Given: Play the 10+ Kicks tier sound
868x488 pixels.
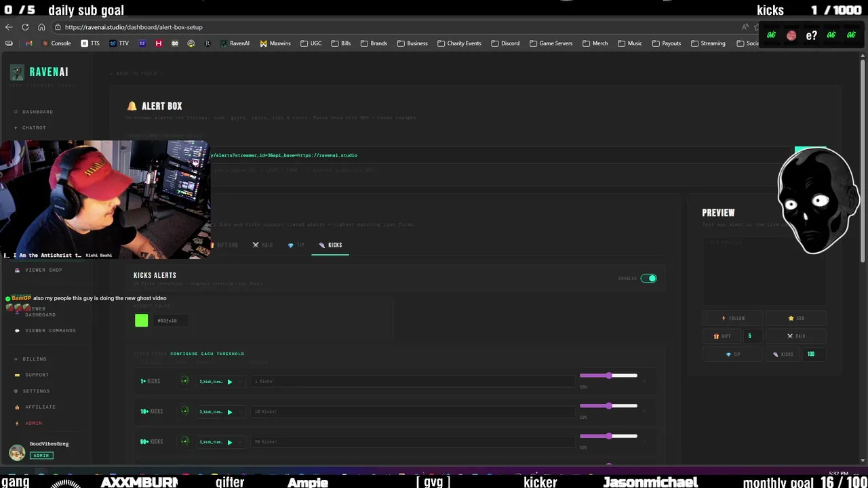Looking at the screenshot, I should [x=230, y=411].
